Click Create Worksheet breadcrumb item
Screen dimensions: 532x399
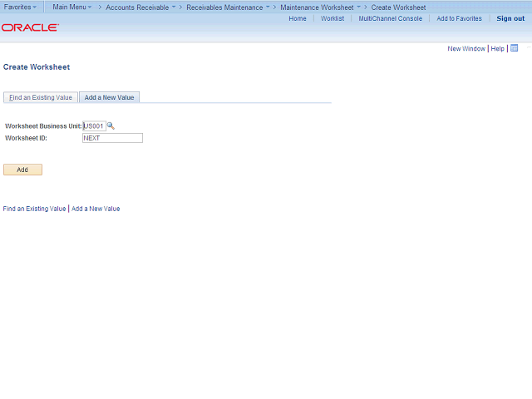[x=398, y=7]
